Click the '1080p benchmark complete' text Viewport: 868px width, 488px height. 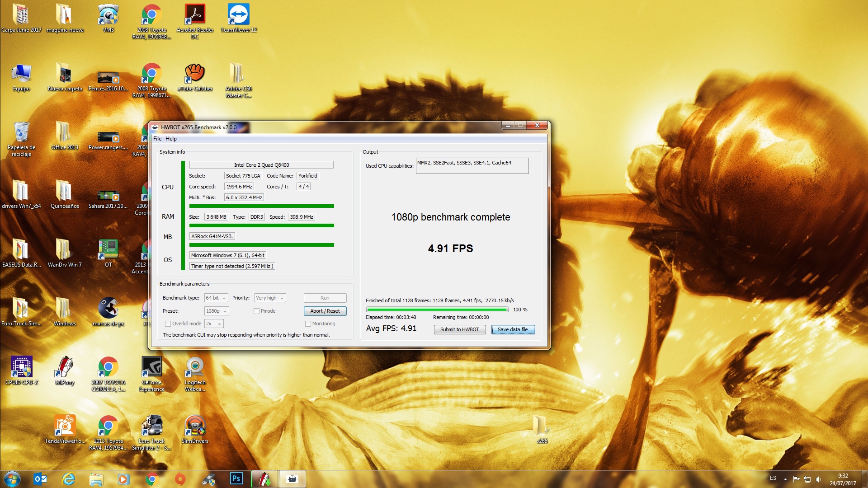pos(450,217)
